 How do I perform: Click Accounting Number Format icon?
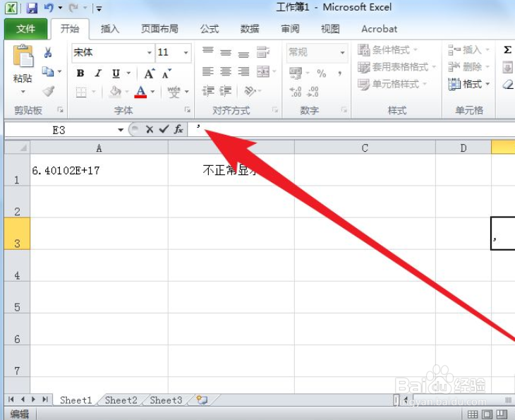[296, 73]
